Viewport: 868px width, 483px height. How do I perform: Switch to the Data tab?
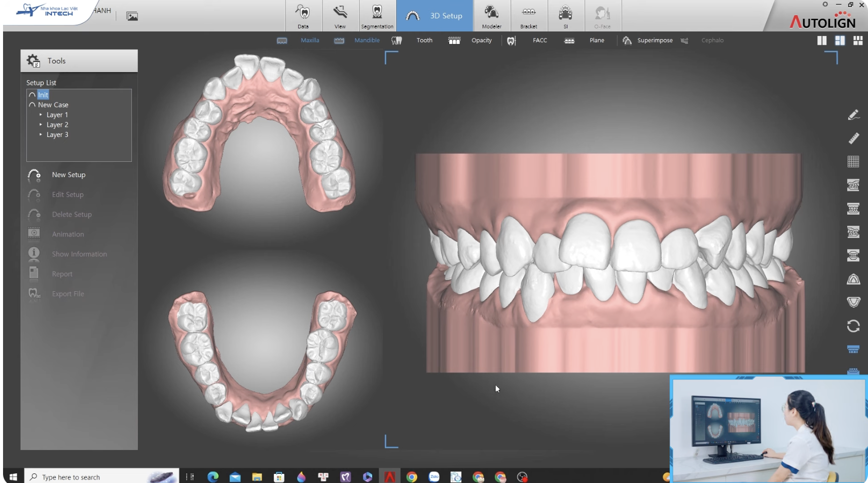pos(303,16)
